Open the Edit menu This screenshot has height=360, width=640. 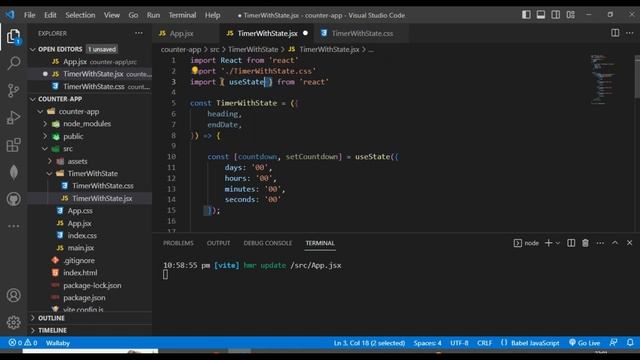pyautogui.click(x=50, y=15)
